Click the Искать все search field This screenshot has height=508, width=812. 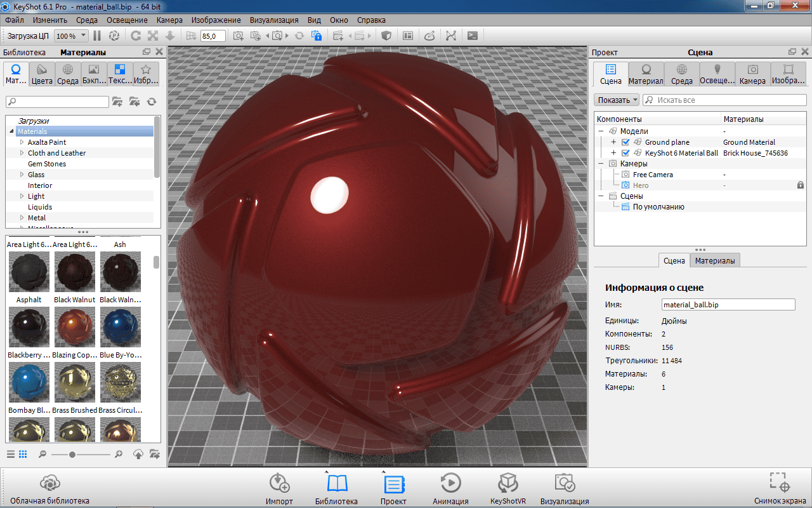click(x=724, y=100)
